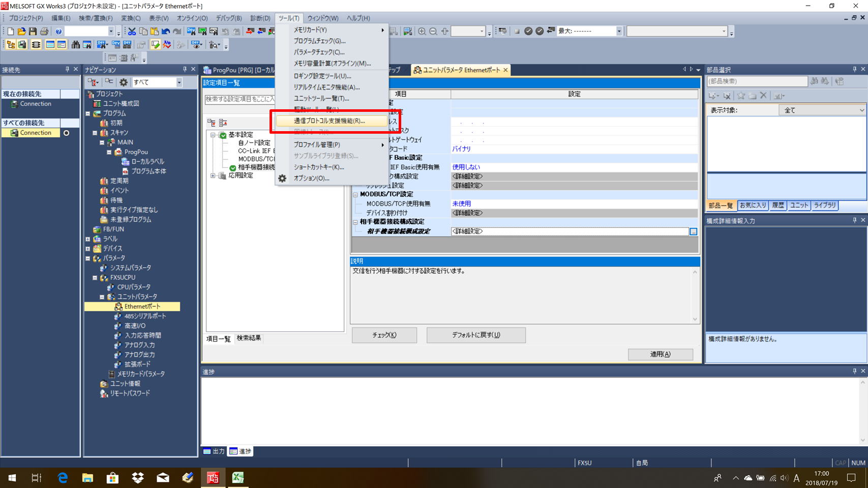868x488 pixels.
Task: Click the favorites star in parts selection
Action: pos(741,96)
